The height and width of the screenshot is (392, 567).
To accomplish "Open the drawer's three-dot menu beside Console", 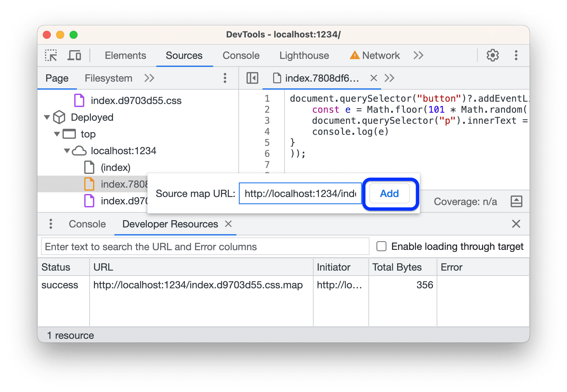I will click(x=51, y=224).
